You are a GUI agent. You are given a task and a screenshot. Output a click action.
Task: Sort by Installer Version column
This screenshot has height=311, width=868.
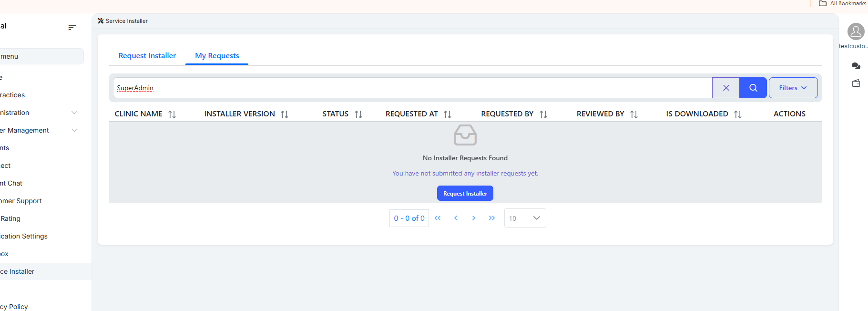pyautogui.click(x=285, y=114)
